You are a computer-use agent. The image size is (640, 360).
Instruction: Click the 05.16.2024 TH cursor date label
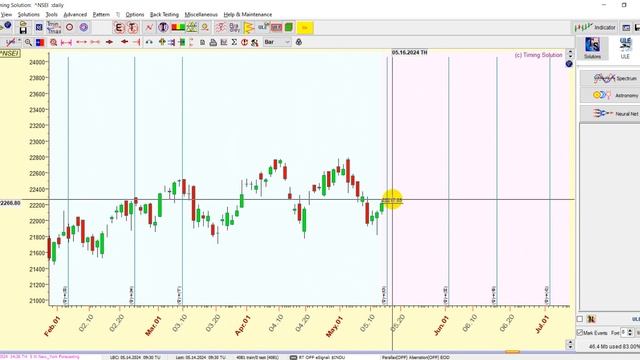click(x=409, y=53)
